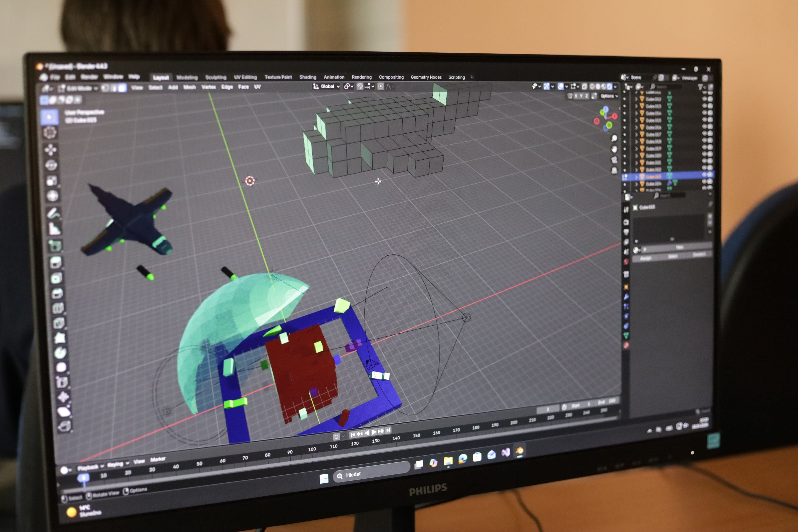Toggle auto keying record button
798x532 pixels.
pyautogui.click(x=336, y=437)
